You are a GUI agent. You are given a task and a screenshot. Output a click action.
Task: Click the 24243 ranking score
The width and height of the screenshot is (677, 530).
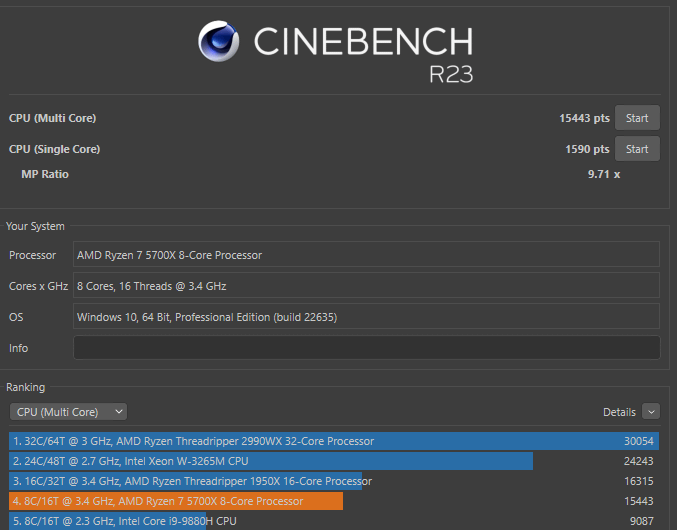[639, 461]
